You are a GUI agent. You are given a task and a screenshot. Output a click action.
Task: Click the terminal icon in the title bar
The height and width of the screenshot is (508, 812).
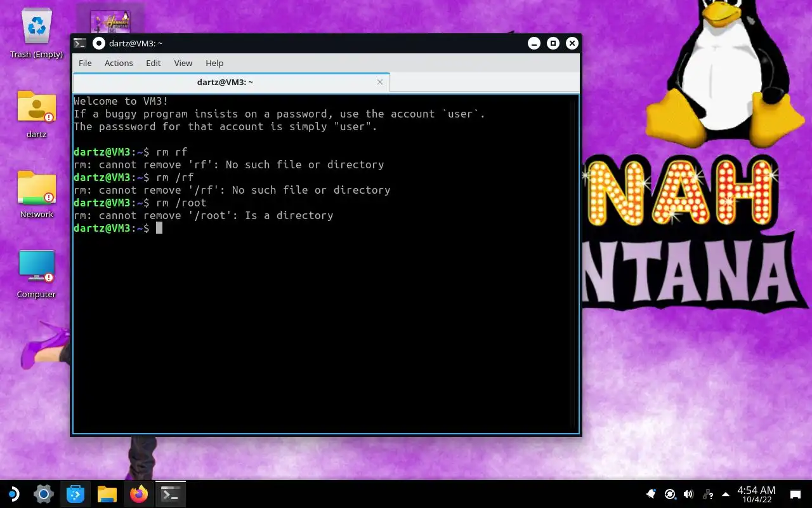(80, 43)
